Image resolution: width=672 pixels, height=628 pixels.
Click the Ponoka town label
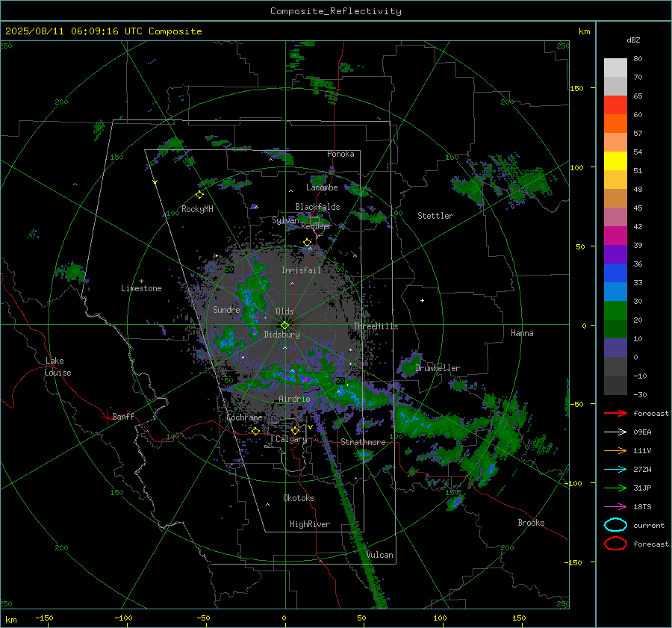pyautogui.click(x=340, y=154)
